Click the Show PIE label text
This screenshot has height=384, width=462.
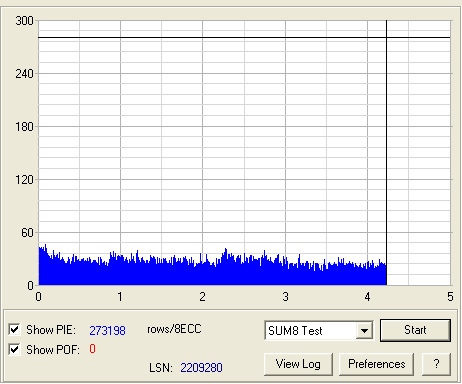(x=51, y=330)
